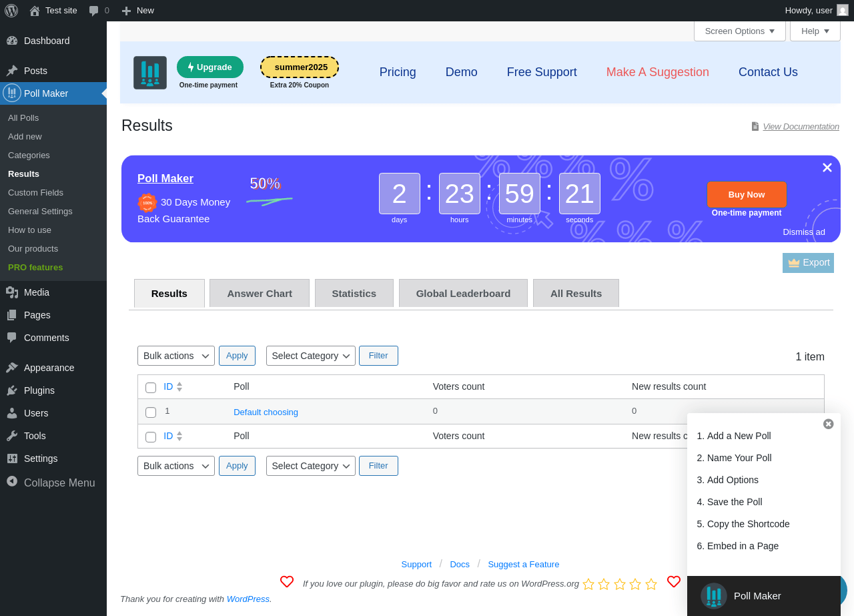
Task: Click the top Filter button
Action: [x=378, y=356]
